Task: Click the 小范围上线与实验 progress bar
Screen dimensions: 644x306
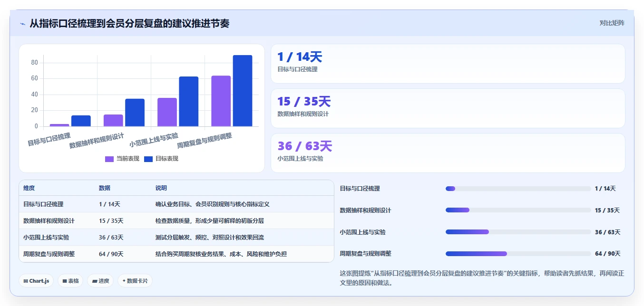Action: [518, 232]
